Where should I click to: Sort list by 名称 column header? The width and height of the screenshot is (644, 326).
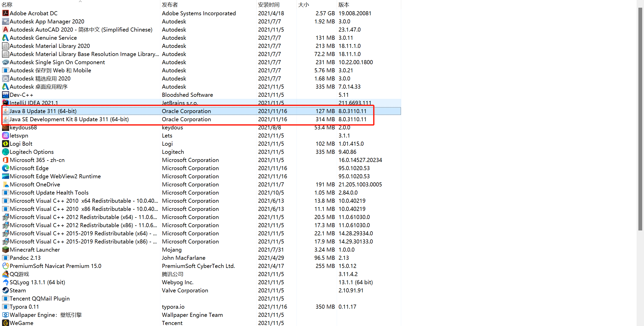click(7, 5)
